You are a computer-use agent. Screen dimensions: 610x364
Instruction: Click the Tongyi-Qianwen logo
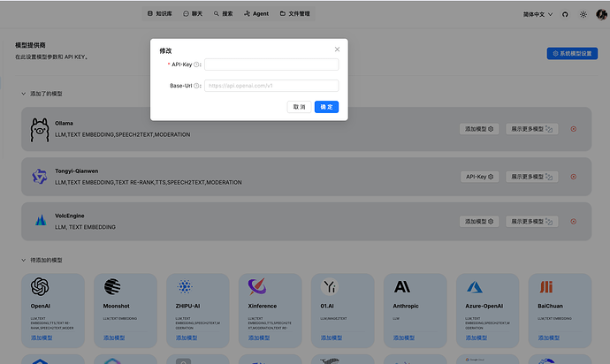[x=40, y=177]
